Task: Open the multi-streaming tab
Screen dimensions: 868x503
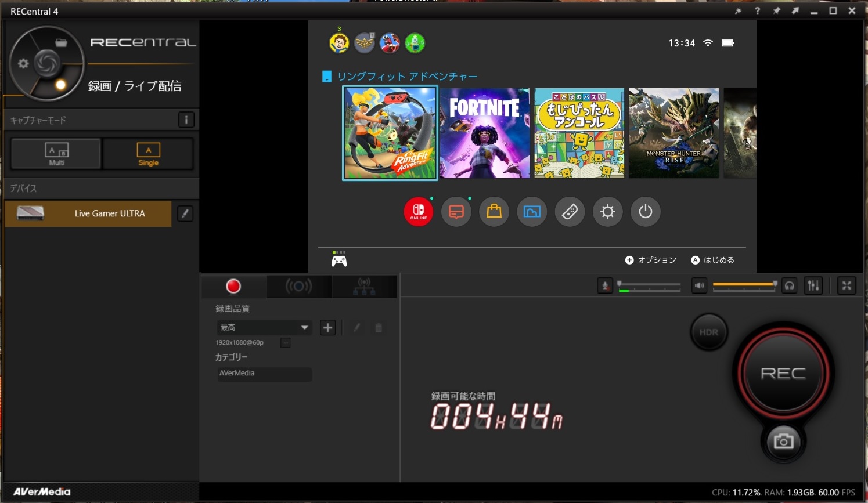Action: (364, 286)
